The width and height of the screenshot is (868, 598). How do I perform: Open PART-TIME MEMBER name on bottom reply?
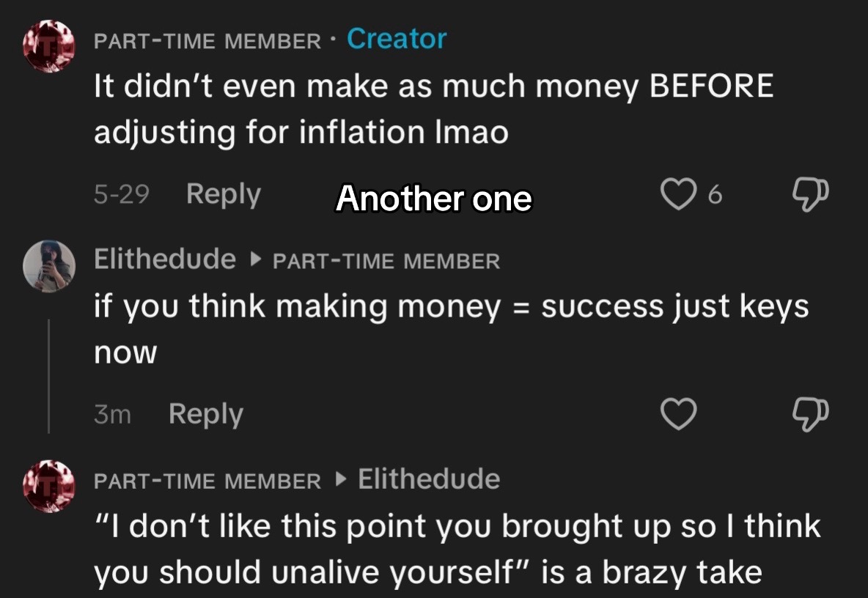click(207, 481)
